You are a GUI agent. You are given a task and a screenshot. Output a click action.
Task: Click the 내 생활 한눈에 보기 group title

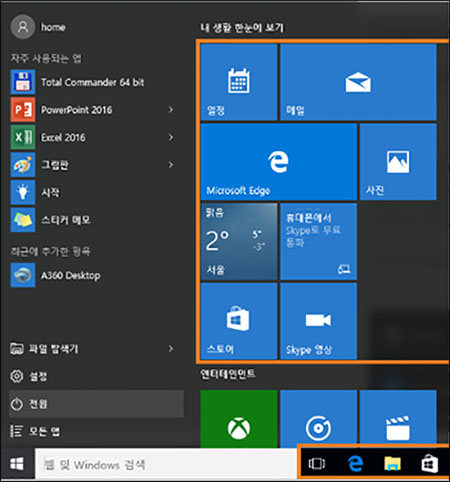pos(242,27)
